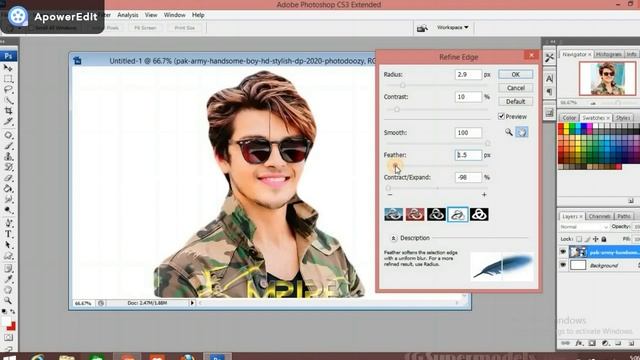640x360 pixels.
Task: Click the Hand tool in Refine Edge
Action: [x=522, y=132]
